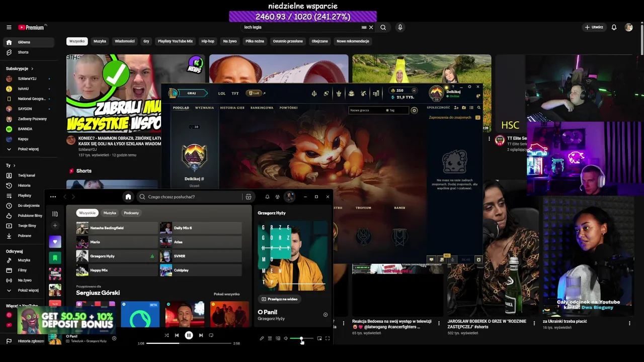Screen dimensions: 644x362
Task: Go to previous track in Spotify
Action: tap(177, 335)
